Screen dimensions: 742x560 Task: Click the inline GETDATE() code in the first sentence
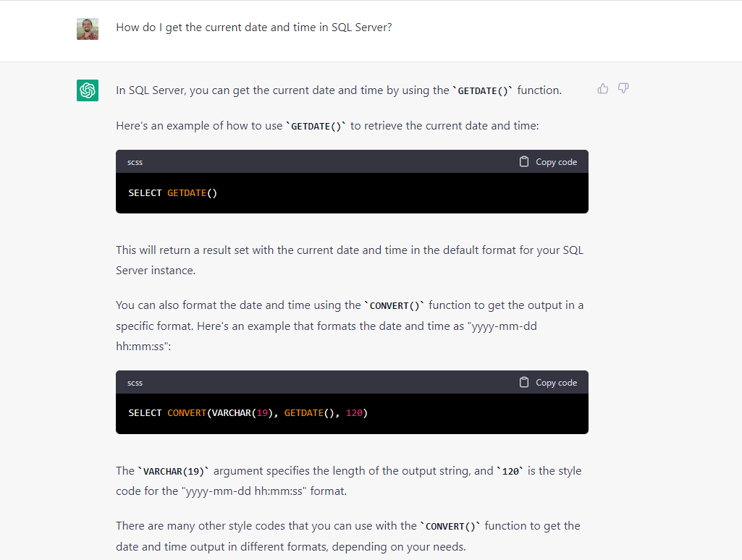pos(483,91)
